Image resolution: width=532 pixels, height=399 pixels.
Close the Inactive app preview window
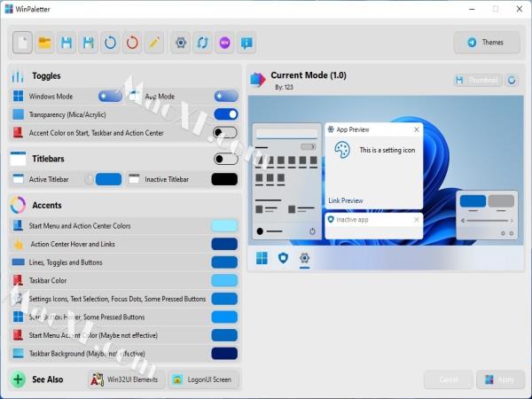(x=417, y=220)
